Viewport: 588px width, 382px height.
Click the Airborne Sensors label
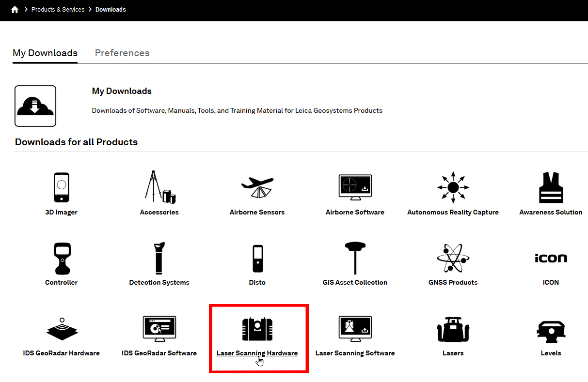257,212
